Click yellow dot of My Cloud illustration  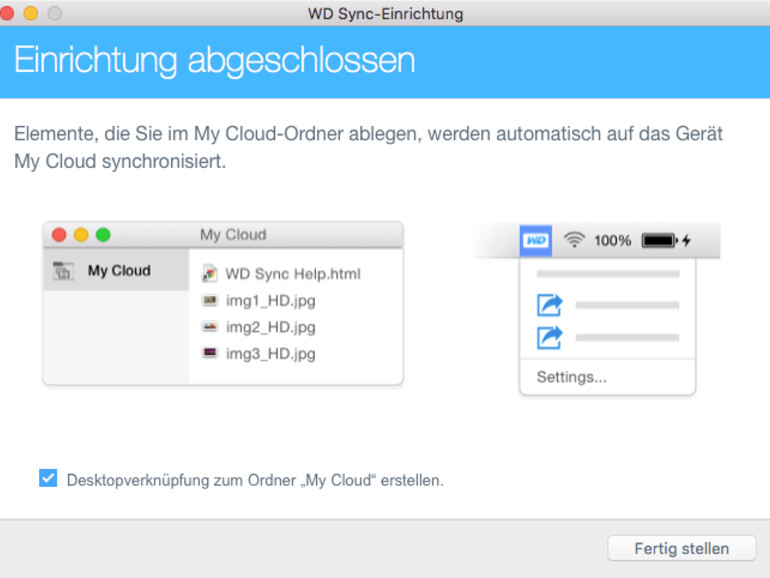click(81, 235)
